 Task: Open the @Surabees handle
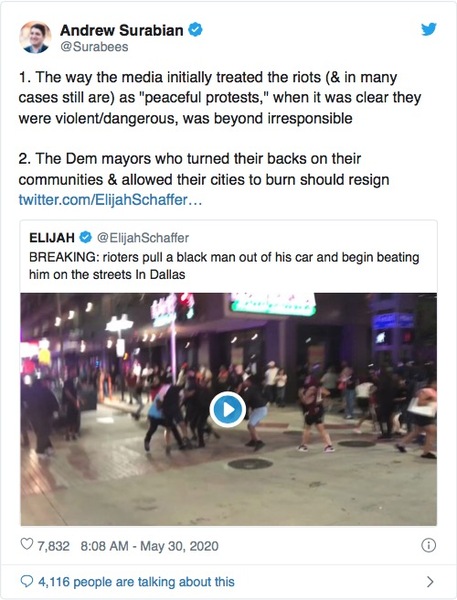[x=94, y=47]
